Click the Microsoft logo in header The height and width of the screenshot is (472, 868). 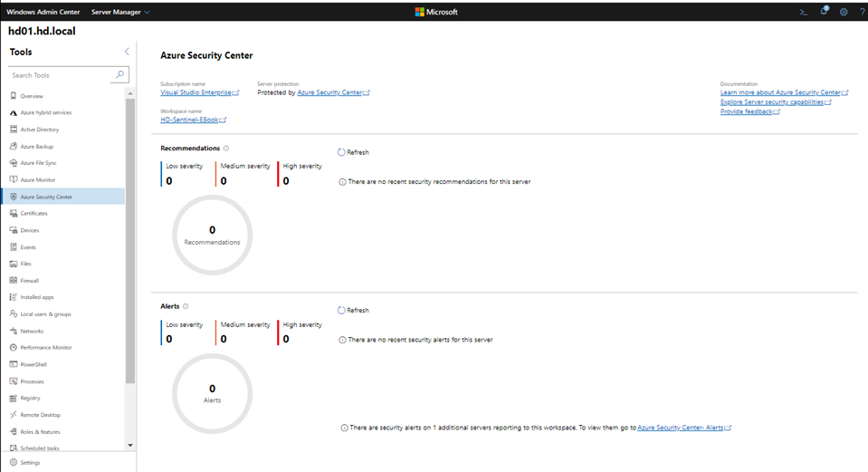(x=436, y=12)
